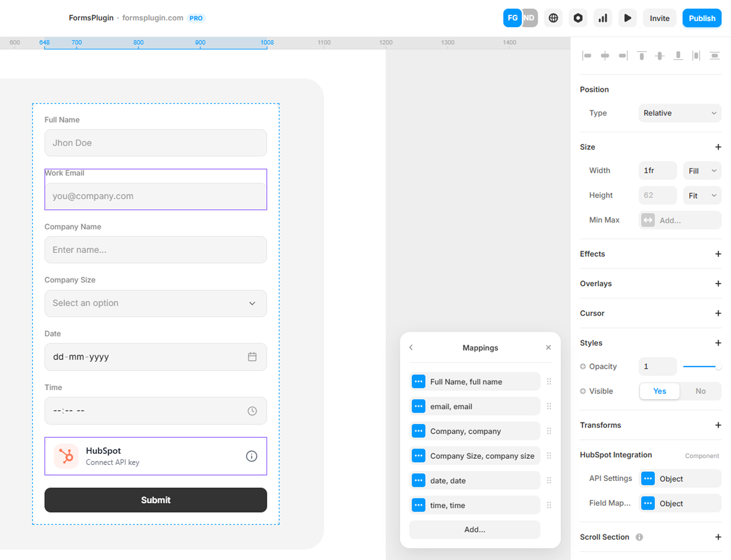Viewport: 731px width, 560px height.
Task: Change Width from Fill dropdown
Action: (x=701, y=170)
